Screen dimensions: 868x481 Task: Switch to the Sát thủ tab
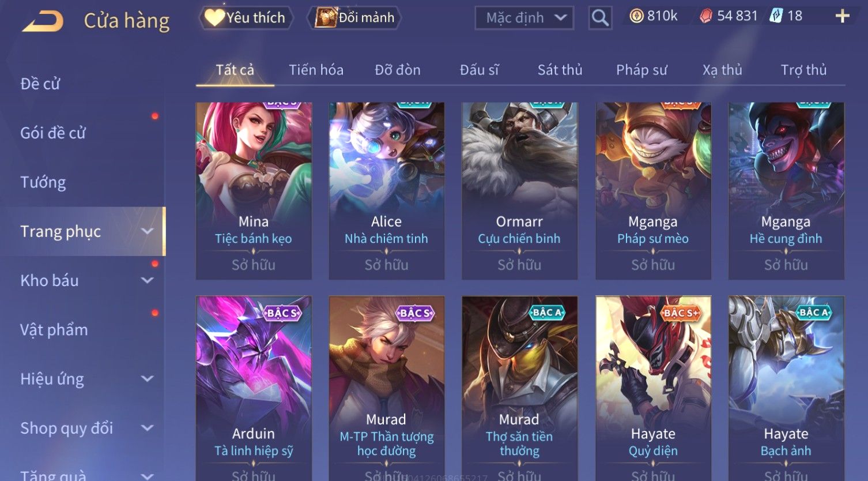coord(560,70)
